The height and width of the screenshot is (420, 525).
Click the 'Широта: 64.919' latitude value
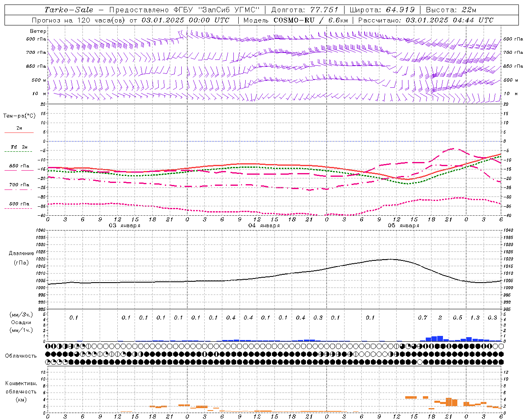382,10
